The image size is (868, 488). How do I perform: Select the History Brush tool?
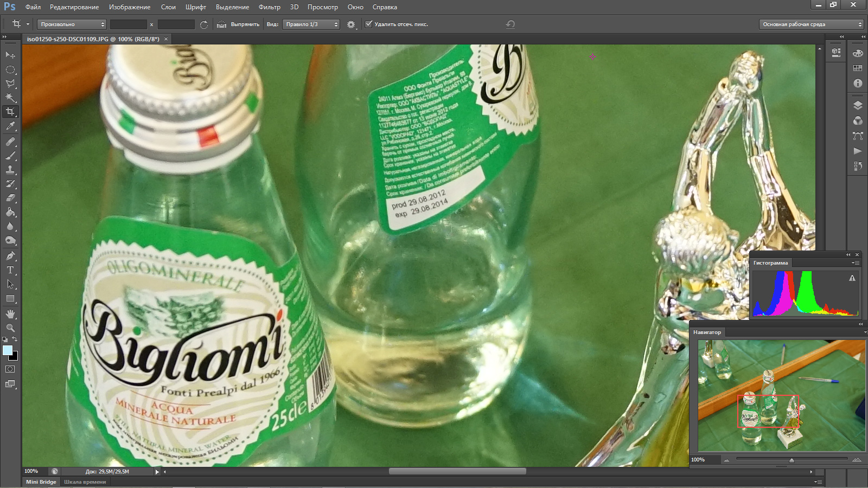click(10, 184)
